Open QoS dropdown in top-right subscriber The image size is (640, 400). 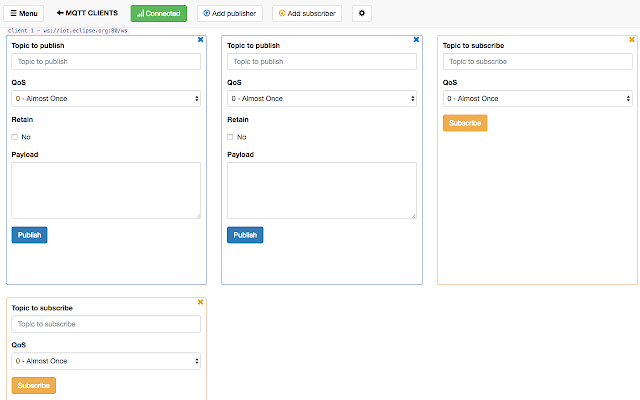point(538,98)
